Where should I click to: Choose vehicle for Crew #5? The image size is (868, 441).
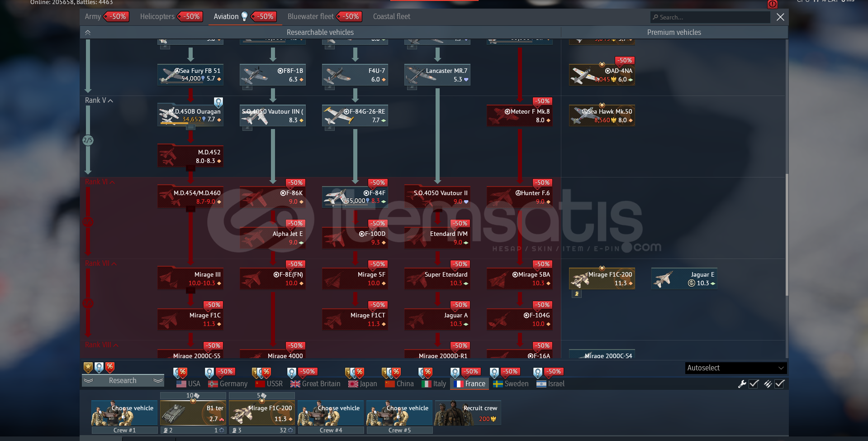click(x=399, y=413)
